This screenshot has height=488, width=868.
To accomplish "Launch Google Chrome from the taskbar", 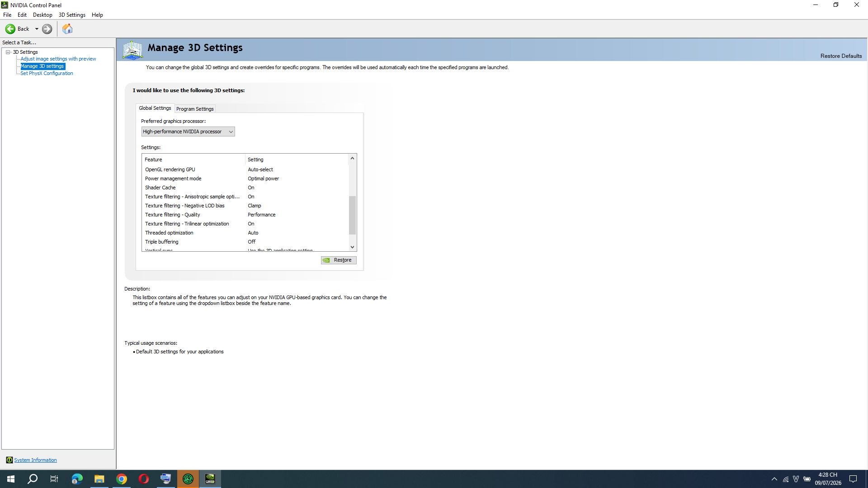I will pyautogui.click(x=122, y=479).
